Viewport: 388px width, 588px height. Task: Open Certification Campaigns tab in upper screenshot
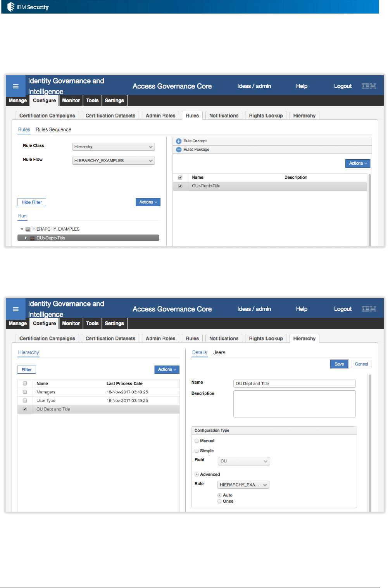tap(47, 116)
